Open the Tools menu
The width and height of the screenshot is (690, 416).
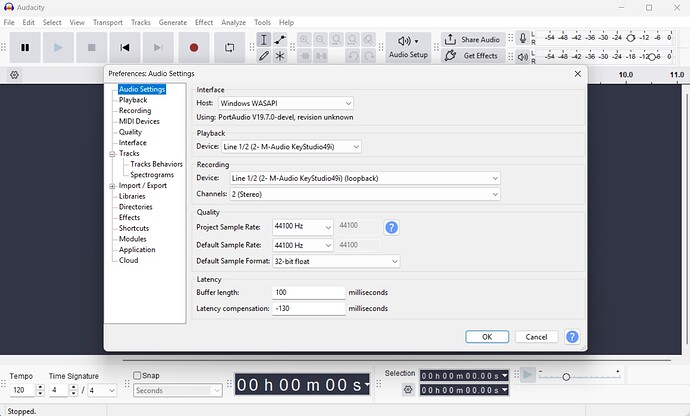point(262,22)
